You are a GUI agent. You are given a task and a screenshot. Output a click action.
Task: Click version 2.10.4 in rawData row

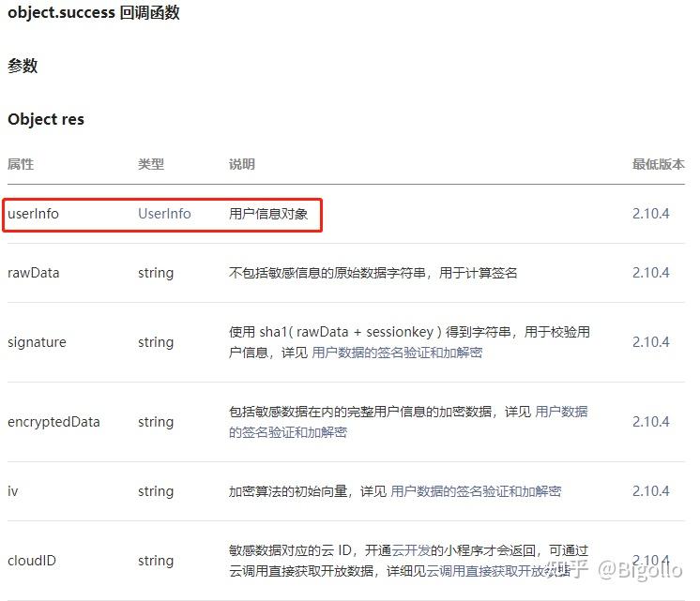pos(651,273)
